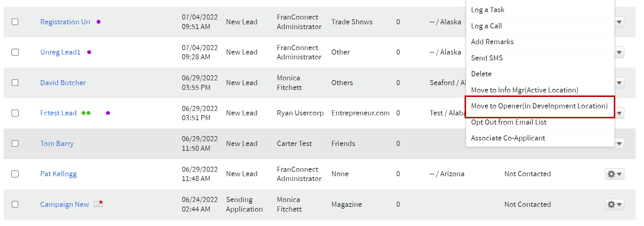This screenshot has width=644, height=226.
Task: Click the envelope icon beside Campaign New
Action: pos(98,204)
